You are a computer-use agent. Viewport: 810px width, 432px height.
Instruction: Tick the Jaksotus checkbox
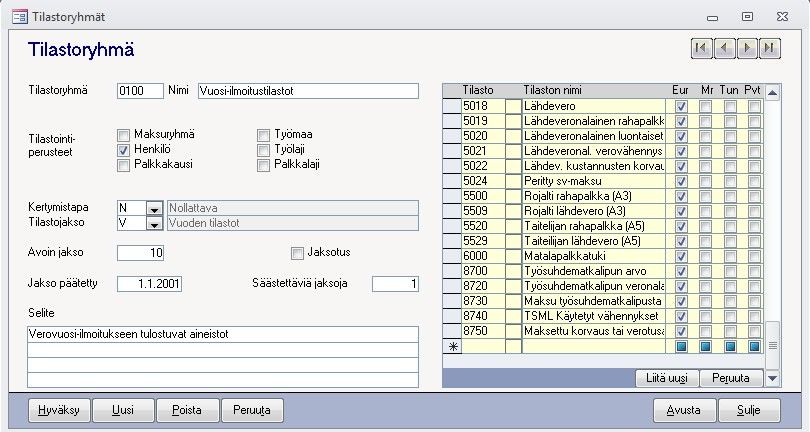(297, 253)
